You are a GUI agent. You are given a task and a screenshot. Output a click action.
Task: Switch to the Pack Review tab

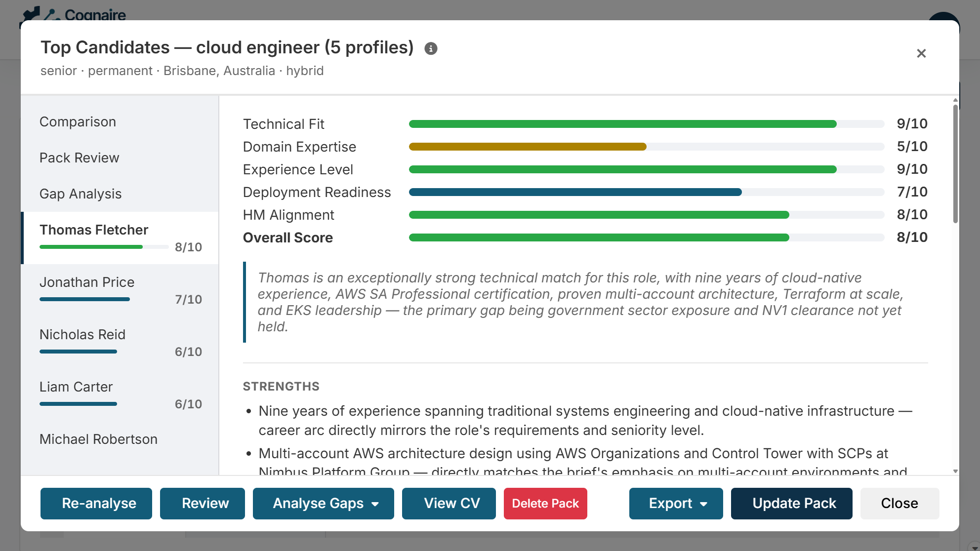coord(79,158)
